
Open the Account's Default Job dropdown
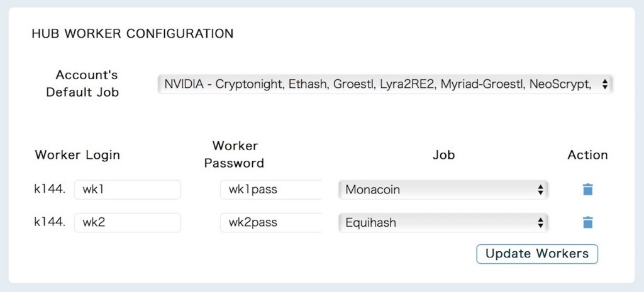pos(384,84)
